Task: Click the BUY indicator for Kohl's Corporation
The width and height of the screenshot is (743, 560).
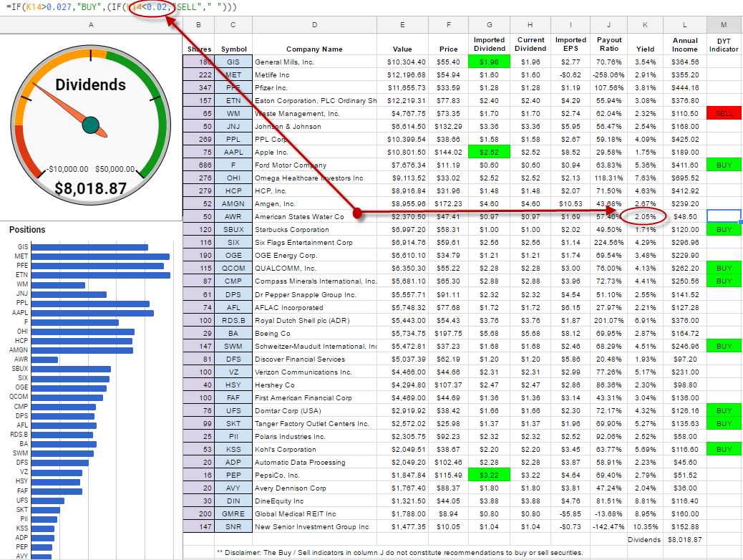Action: (724, 449)
